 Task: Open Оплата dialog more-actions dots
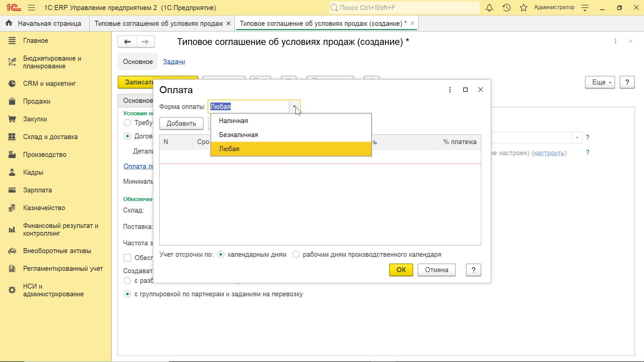pos(450,89)
